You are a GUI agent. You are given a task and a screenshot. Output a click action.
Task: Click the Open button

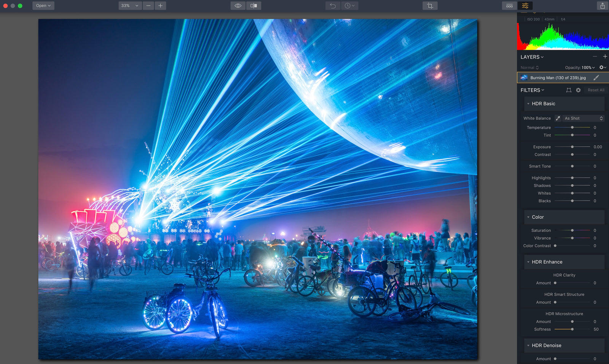43,6
